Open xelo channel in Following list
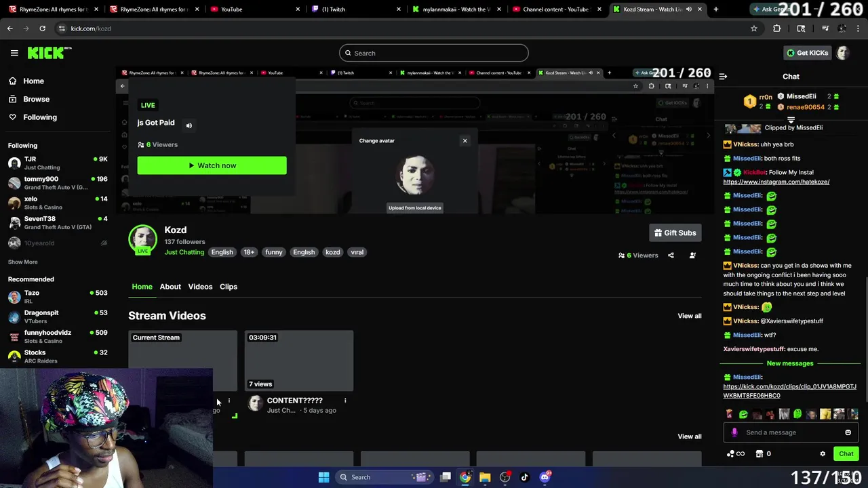 (x=58, y=203)
